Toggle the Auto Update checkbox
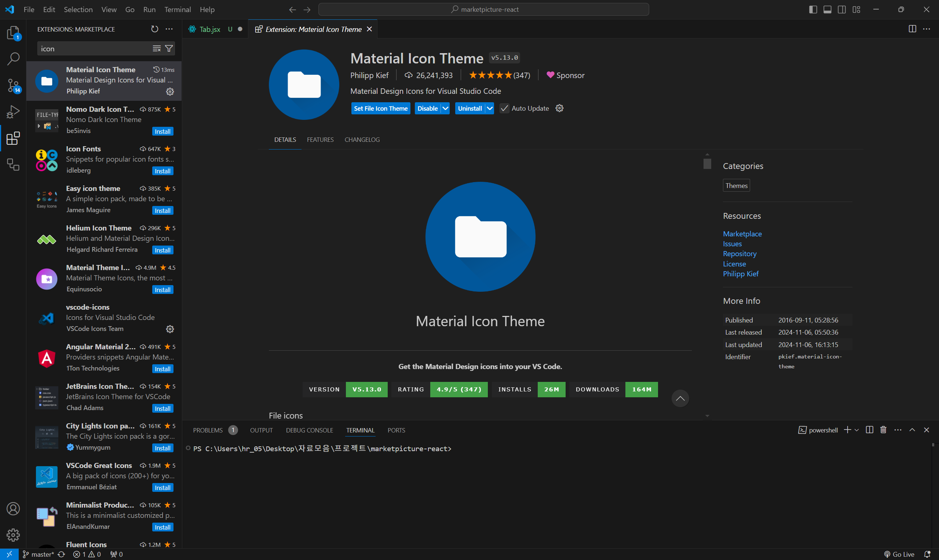This screenshot has width=939, height=560. point(504,108)
